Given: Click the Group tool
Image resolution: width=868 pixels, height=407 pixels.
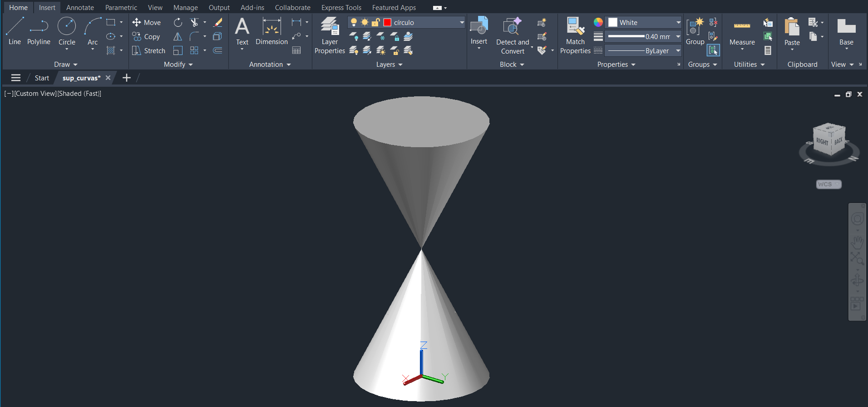Looking at the screenshot, I should pos(695,32).
